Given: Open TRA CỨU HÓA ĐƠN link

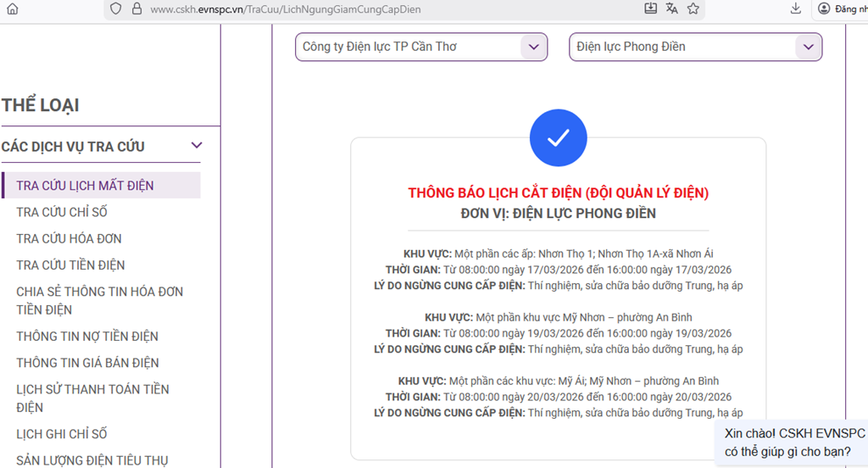Looking at the screenshot, I should (x=69, y=238).
